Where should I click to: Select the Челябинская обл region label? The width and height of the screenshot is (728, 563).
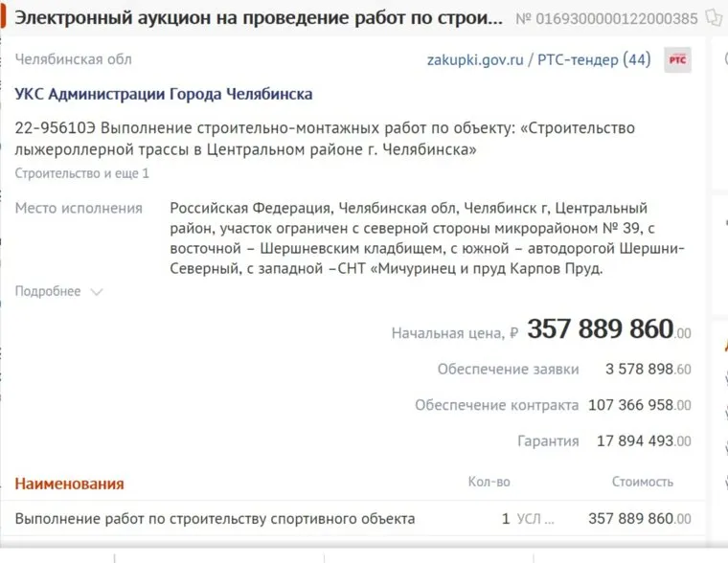74,59
